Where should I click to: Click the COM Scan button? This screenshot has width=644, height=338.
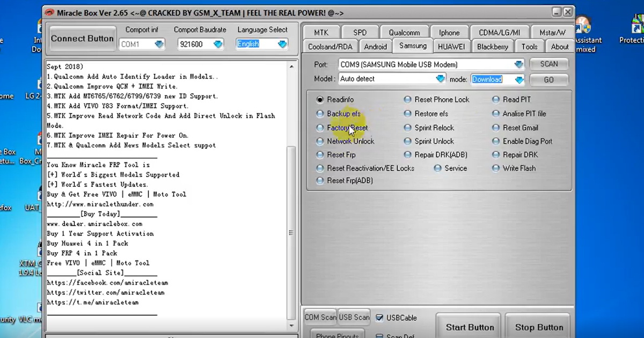(x=320, y=317)
